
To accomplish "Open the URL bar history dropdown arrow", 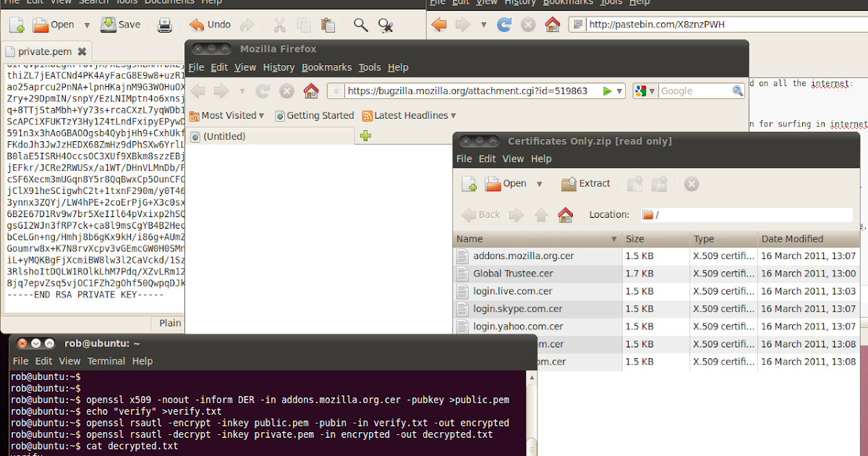I will click(619, 91).
